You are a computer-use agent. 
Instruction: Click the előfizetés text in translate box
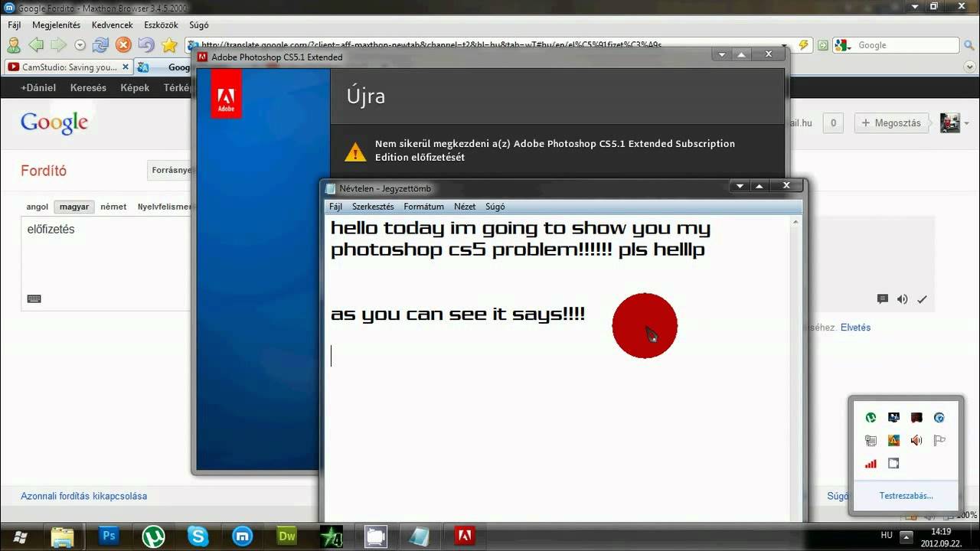[x=51, y=229]
